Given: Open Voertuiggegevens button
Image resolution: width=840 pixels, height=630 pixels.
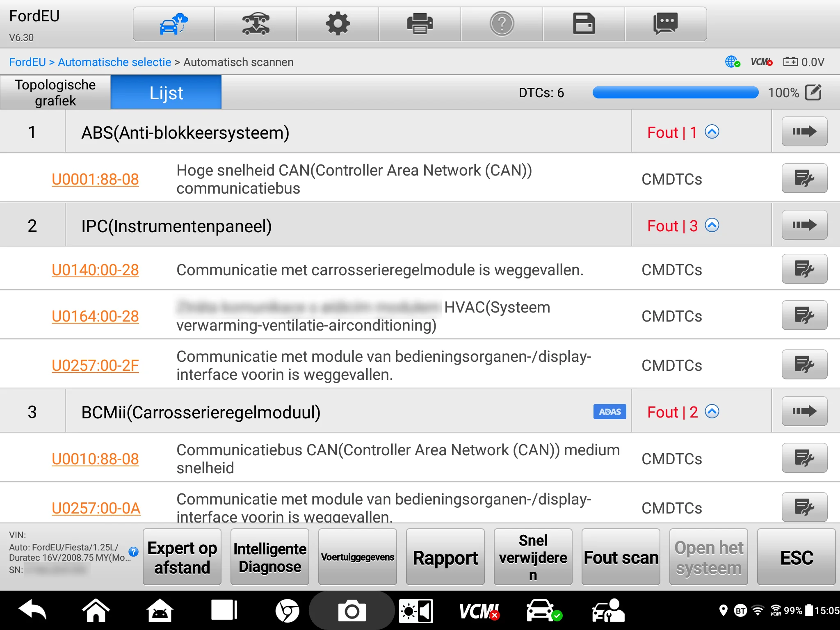Looking at the screenshot, I should (x=358, y=557).
